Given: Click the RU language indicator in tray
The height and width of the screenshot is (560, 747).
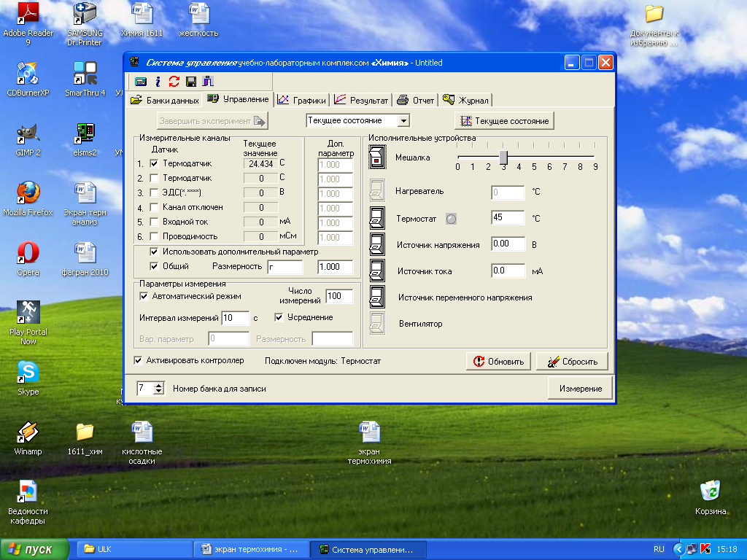Looking at the screenshot, I should [659, 549].
